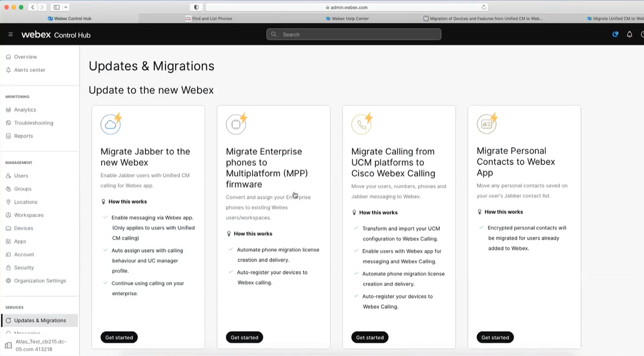This screenshot has height=356, width=644.
Task: Click the browser back arrow
Action: (x=33, y=7)
